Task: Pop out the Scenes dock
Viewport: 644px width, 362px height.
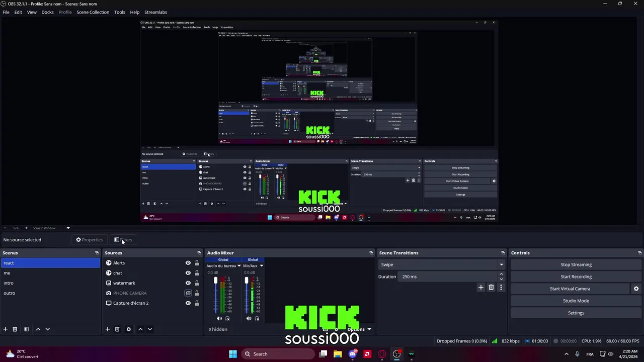Action: (x=97, y=253)
